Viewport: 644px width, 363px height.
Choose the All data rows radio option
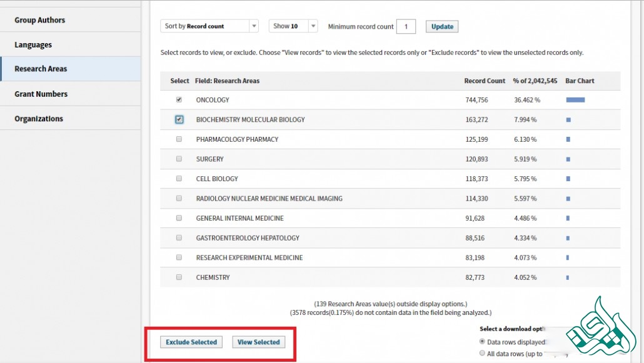482,354
